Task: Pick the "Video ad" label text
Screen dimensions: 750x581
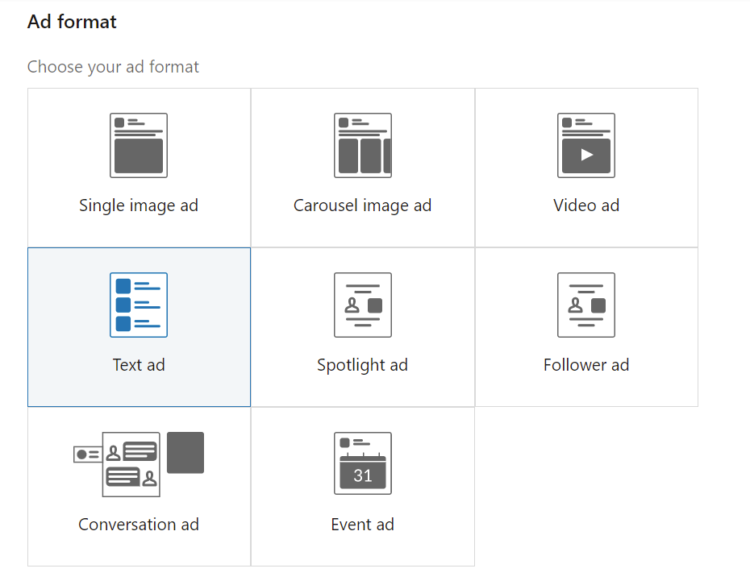Action: 586,205
